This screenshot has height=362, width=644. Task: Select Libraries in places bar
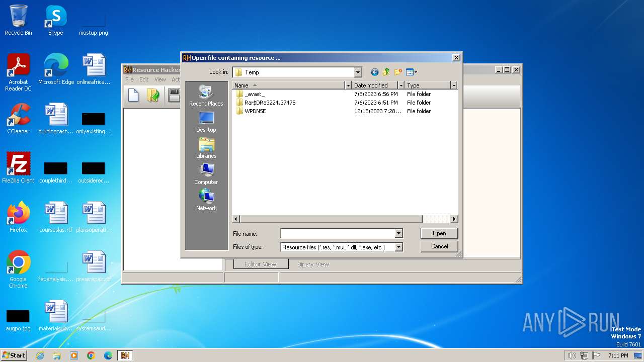tap(206, 148)
